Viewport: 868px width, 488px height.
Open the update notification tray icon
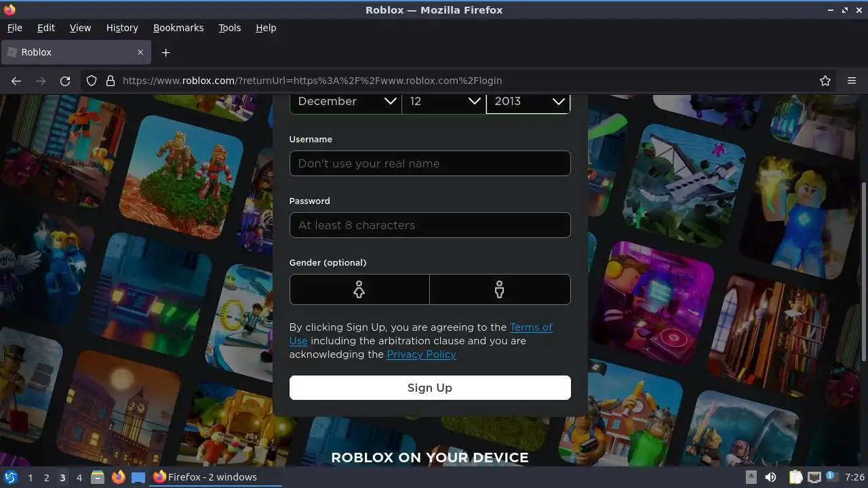coord(831,477)
